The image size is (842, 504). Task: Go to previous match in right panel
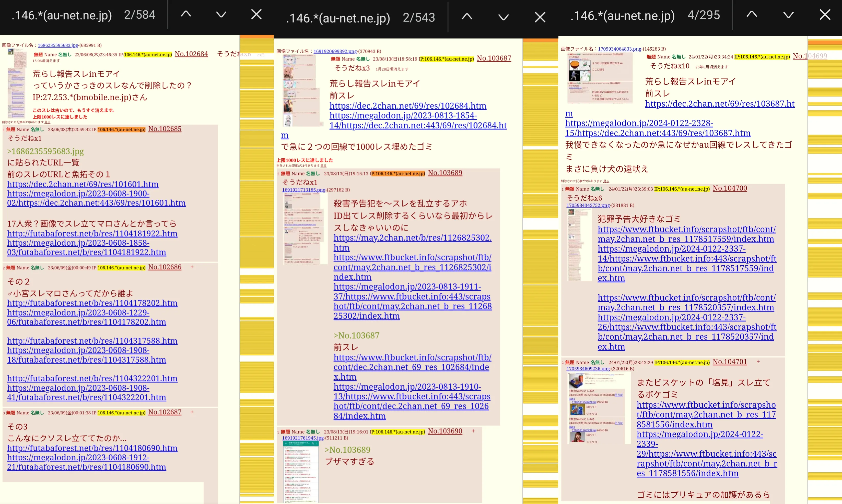[751, 15]
